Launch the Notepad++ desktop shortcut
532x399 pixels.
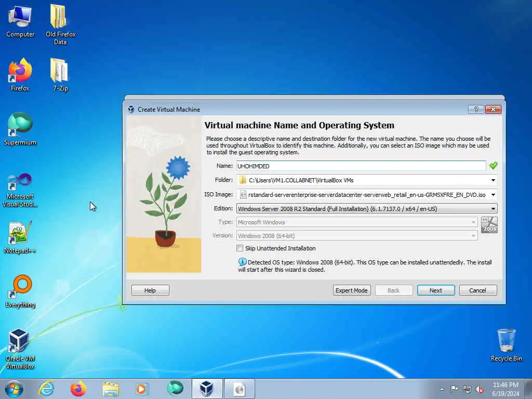click(20, 237)
